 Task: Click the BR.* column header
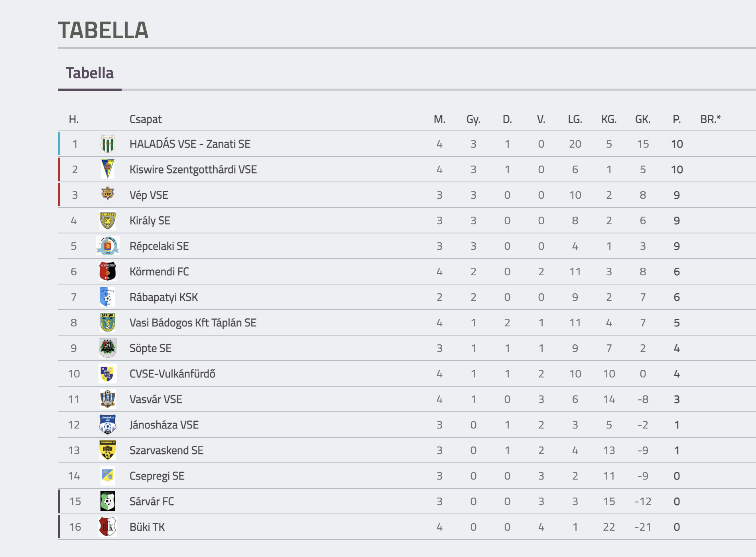[711, 119]
